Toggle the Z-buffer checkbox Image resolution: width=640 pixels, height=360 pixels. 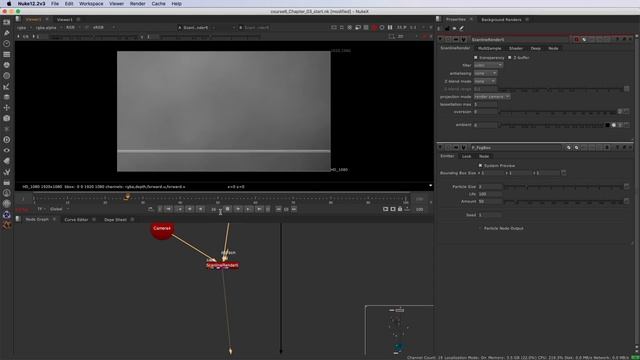click(510, 58)
